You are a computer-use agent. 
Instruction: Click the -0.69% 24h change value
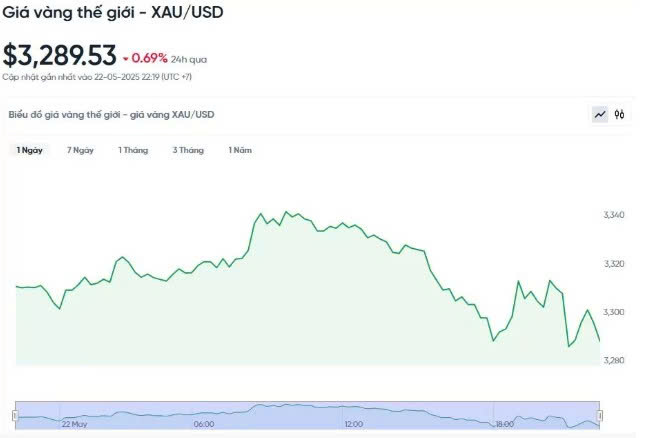click(150, 58)
